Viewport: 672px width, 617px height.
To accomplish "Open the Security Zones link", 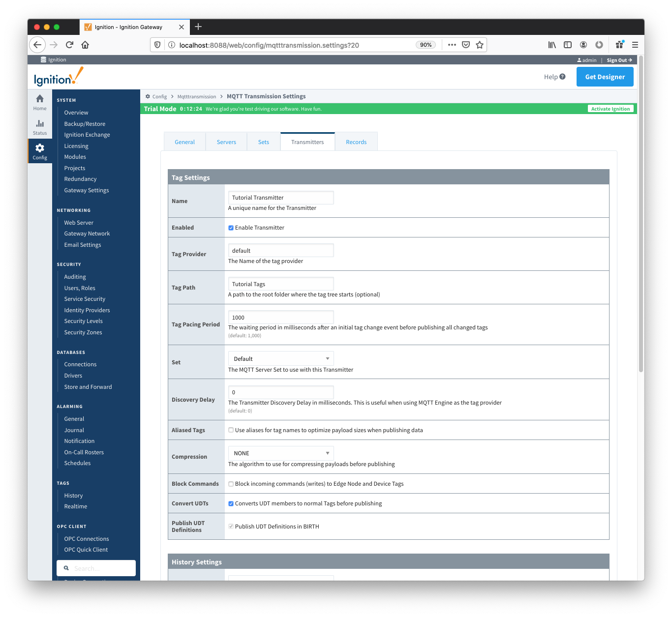I will coord(83,332).
